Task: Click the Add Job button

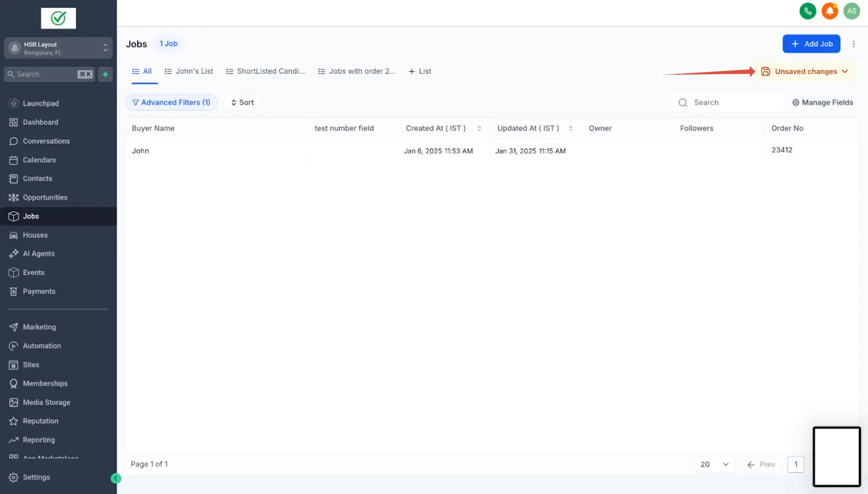Action: 811,44
